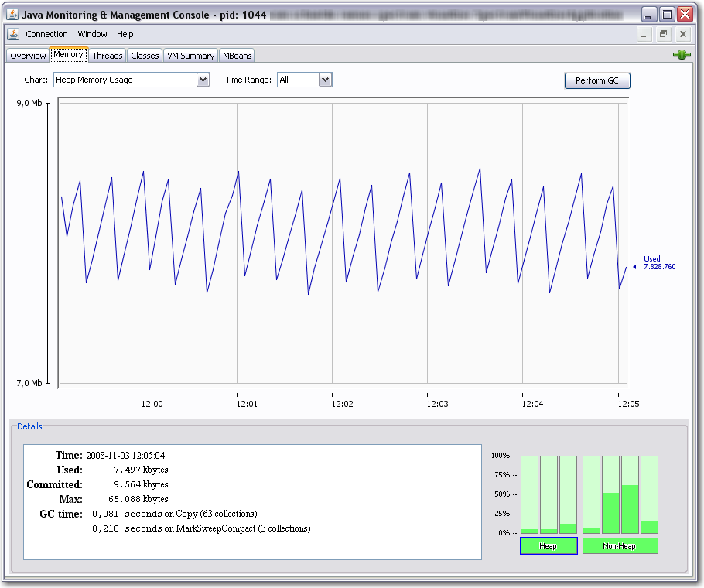
Task: Toggle the Non-Heap pool group button
Action: (x=620, y=546)
